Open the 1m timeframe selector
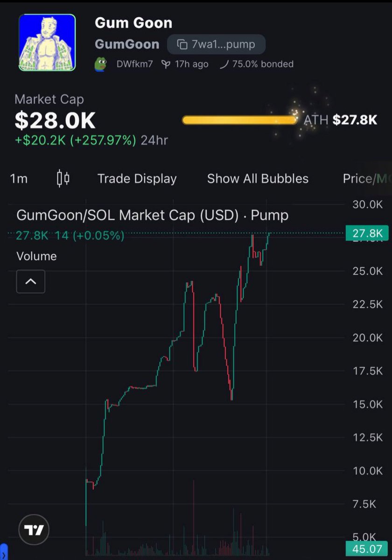 [x=18, y=178]
